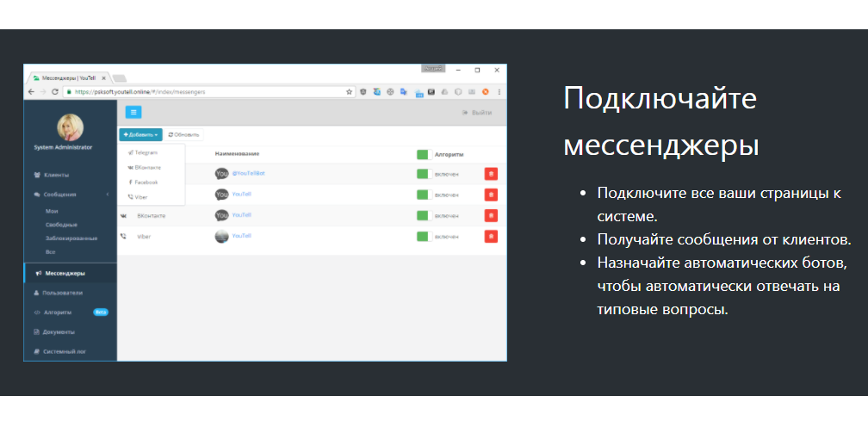This screenshot has height=427, width=868.
Task: Click the Клиенты people icon in the sidebar
Action: point(37,175)
